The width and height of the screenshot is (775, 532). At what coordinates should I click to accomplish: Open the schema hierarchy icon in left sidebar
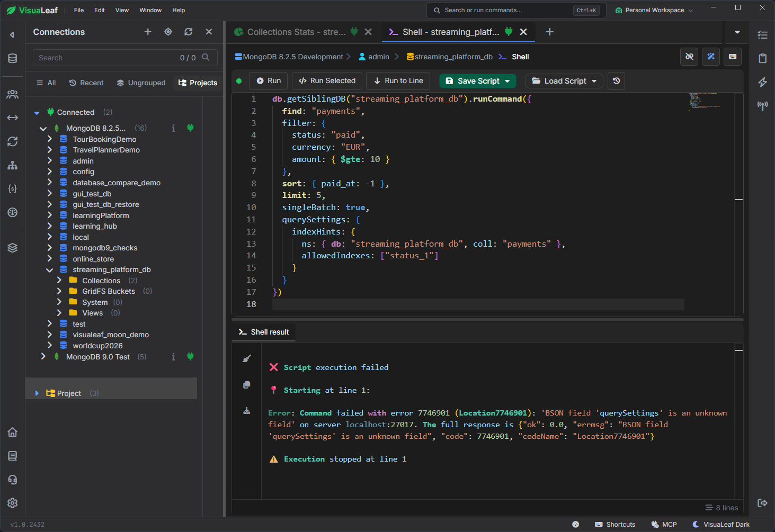point(13,166)
